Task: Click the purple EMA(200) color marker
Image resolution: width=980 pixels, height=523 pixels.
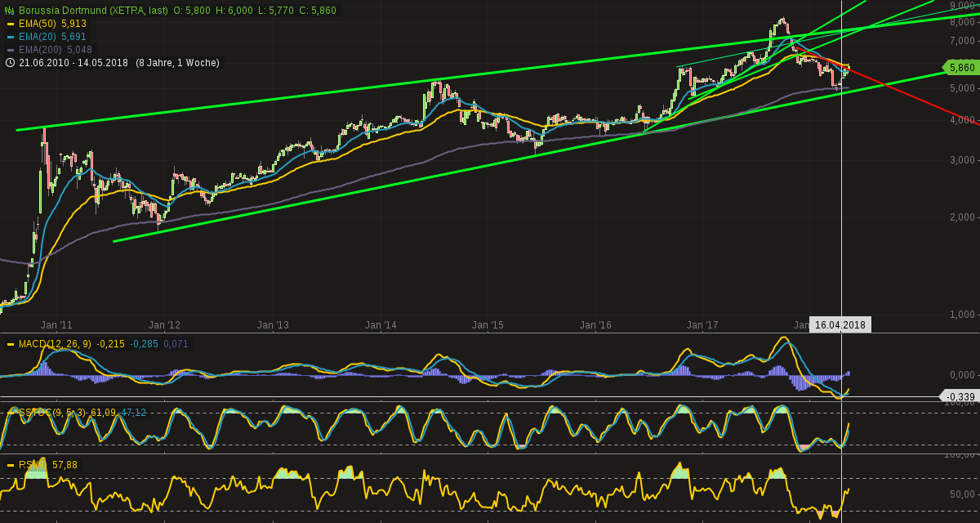Action: click(x=11, y=50)
